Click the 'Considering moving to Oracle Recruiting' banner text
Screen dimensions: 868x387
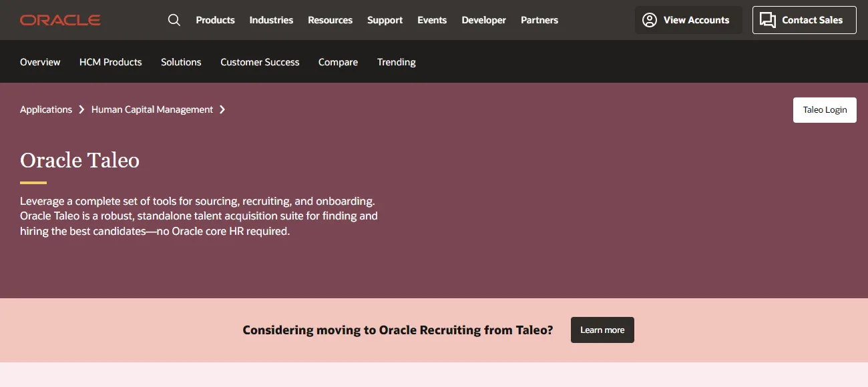tap(398, 330)
